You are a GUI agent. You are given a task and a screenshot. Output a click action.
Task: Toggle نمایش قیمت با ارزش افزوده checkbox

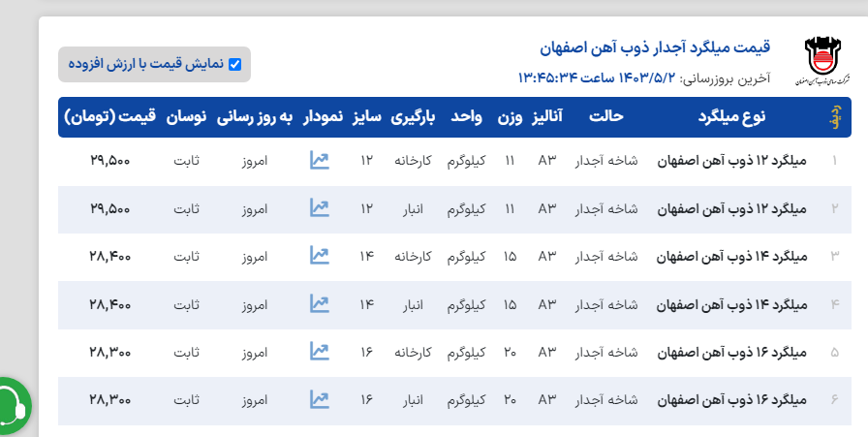coord(234,65)
